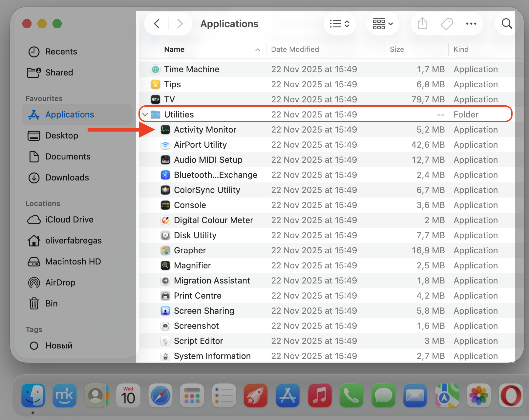Open the more actions ellipsis menu
The height and width of the screenshot is (420, 529).
(471, 24)
